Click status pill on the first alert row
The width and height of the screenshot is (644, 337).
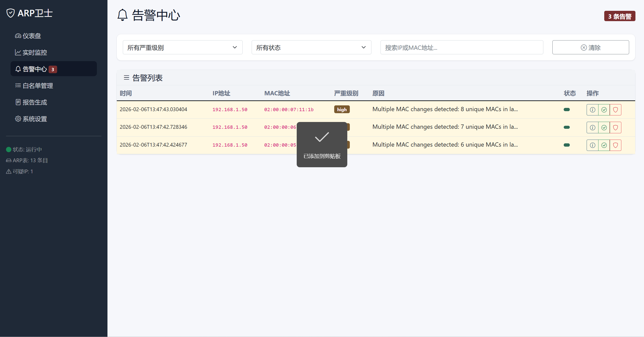[x=567, y=109]
